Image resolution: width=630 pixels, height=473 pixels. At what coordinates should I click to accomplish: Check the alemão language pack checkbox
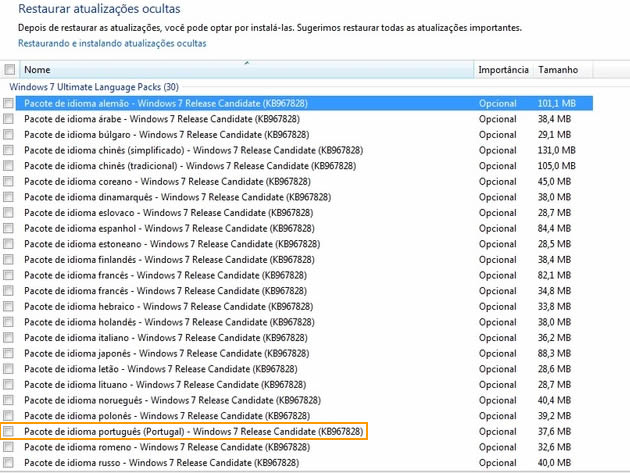click(x=8, y=103)
